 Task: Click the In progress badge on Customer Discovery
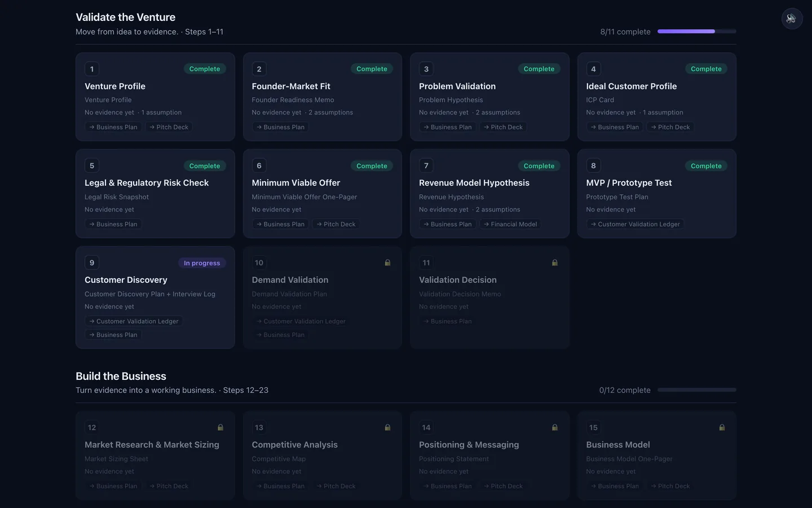click(x=202, y=263)
